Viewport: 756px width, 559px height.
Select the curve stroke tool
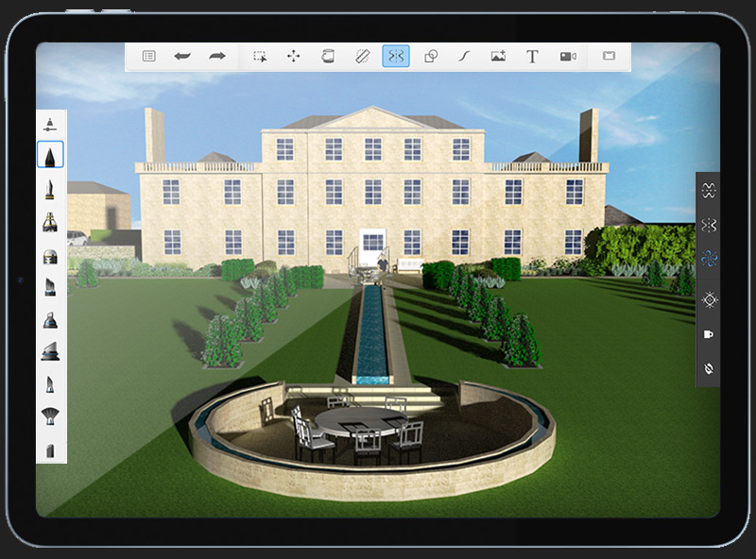pyautogui.click(x=464, y=57)
